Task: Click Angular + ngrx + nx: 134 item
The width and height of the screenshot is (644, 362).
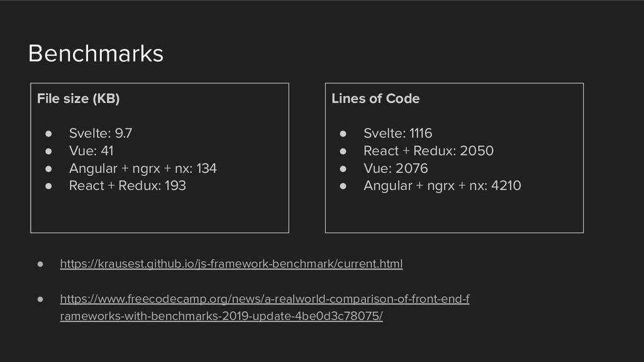Action: [x=143, y=168]
